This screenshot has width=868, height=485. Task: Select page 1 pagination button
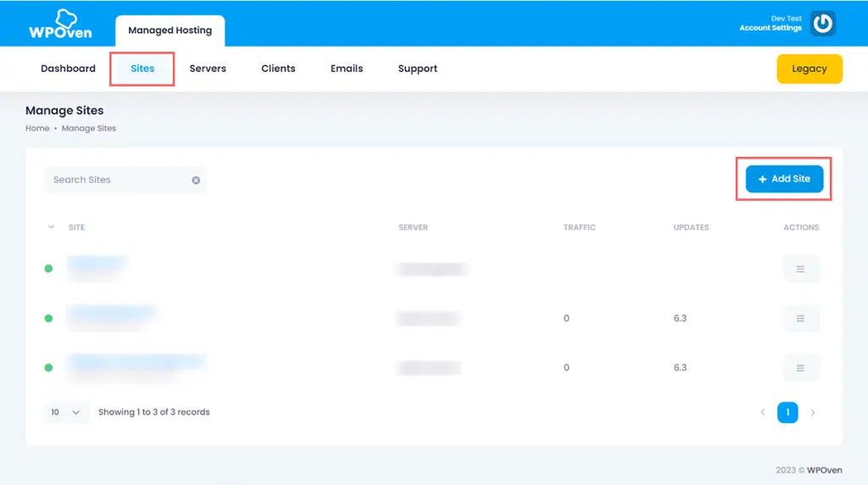click(x=787, y=412)
